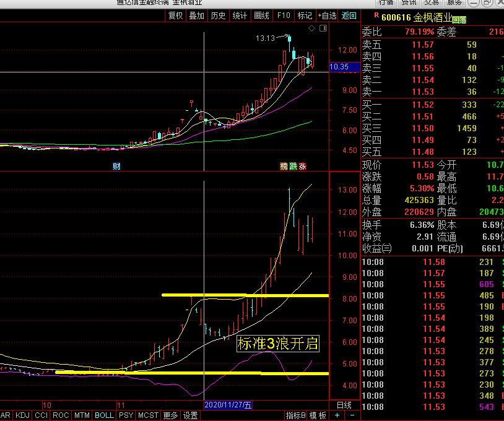504x421 pixels.
Task: Open the 服务 top menu
Action: 454,2
